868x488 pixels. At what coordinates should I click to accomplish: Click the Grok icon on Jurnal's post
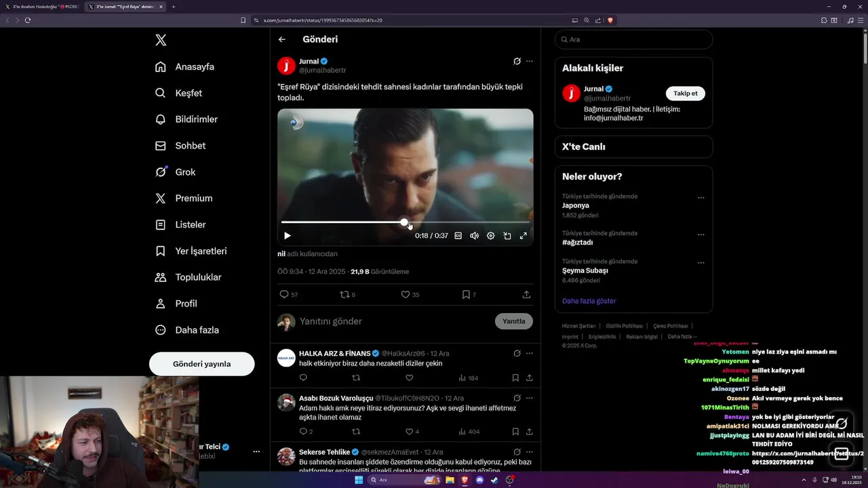517,61
